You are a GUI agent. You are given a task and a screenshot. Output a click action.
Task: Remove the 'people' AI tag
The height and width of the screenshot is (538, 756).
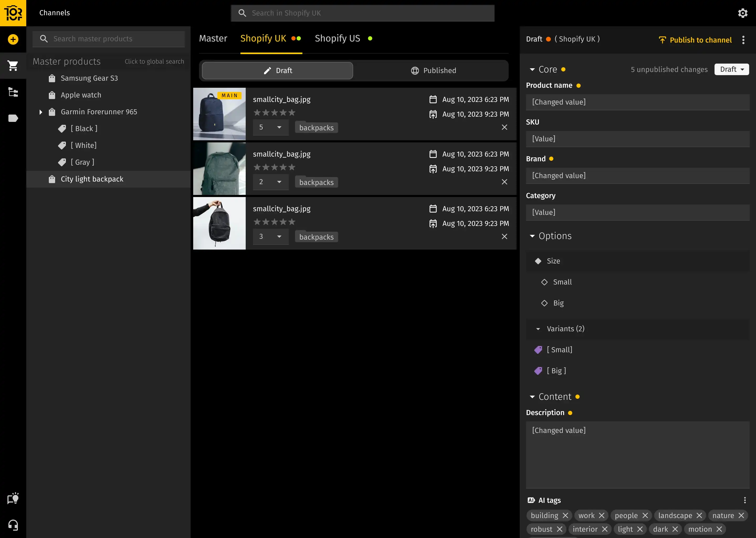coord(645,515)
